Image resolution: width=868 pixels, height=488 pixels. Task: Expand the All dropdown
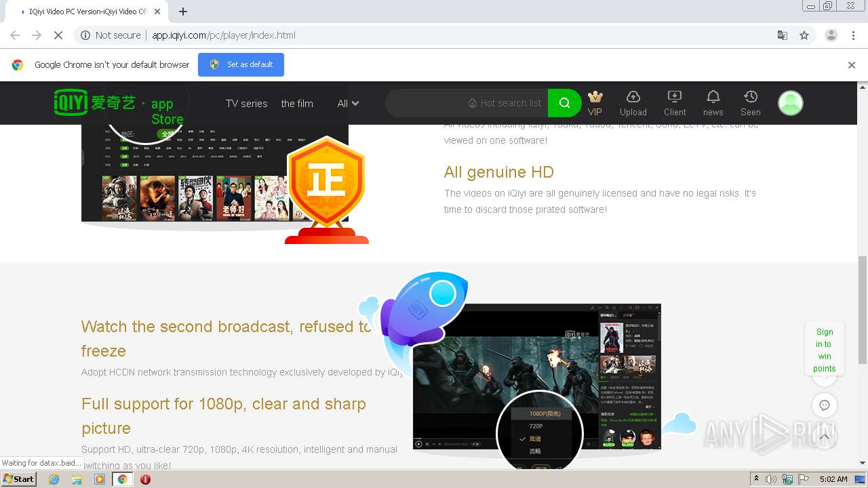pos(348,104)
